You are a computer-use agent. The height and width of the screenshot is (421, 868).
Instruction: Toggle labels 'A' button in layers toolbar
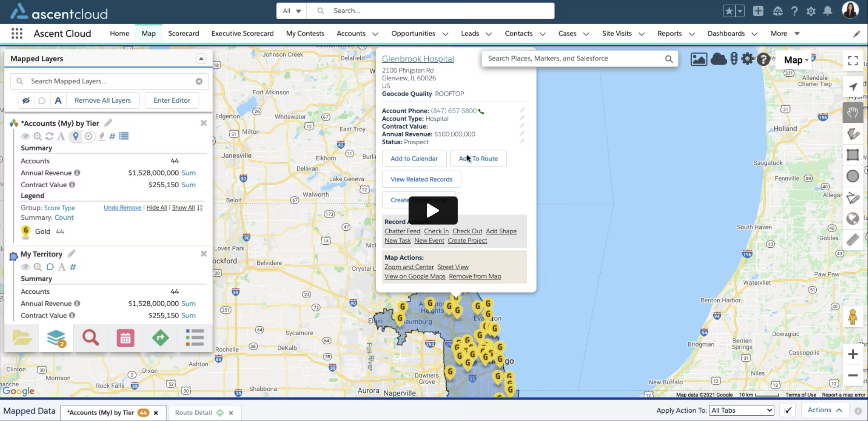(58, 100)
